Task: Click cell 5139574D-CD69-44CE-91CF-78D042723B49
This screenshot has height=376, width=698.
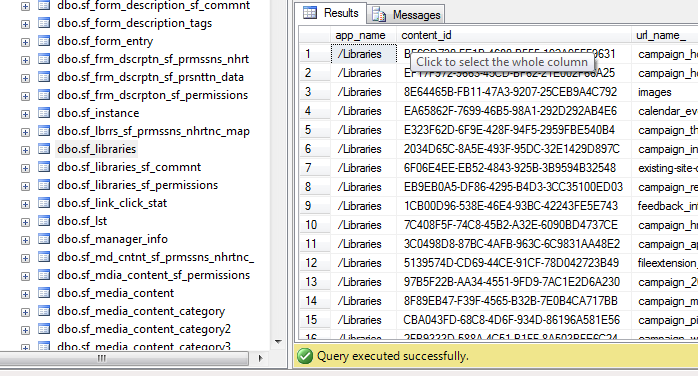Action: (x=514, y=263)
